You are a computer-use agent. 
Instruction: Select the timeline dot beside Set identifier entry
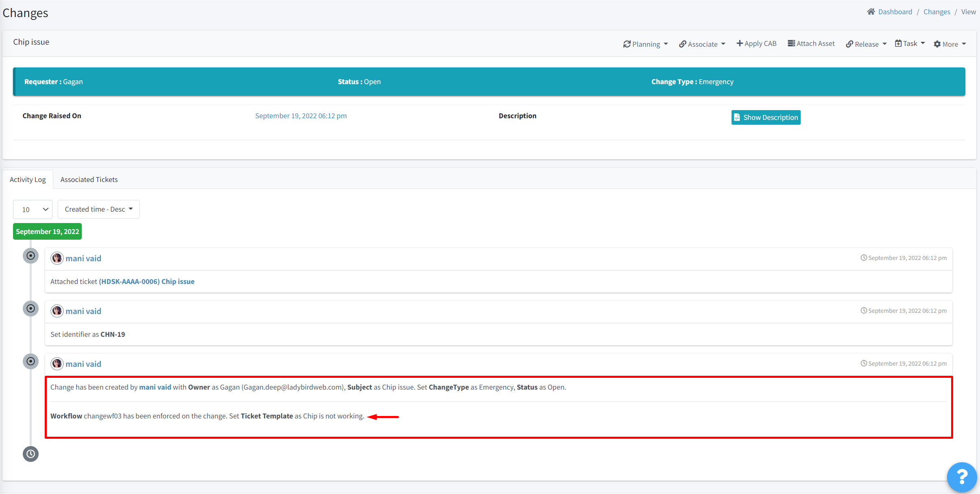30,308
